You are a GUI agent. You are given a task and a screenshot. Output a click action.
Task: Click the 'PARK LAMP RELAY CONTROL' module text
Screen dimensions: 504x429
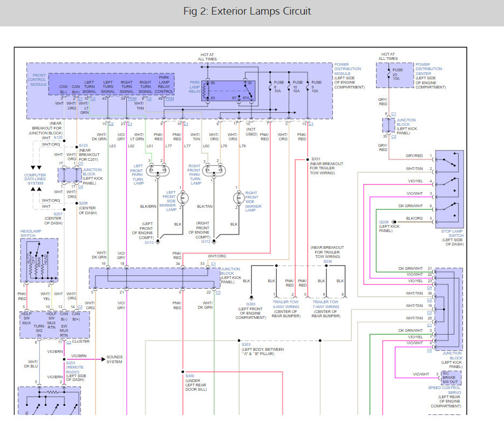click(164, 85)
